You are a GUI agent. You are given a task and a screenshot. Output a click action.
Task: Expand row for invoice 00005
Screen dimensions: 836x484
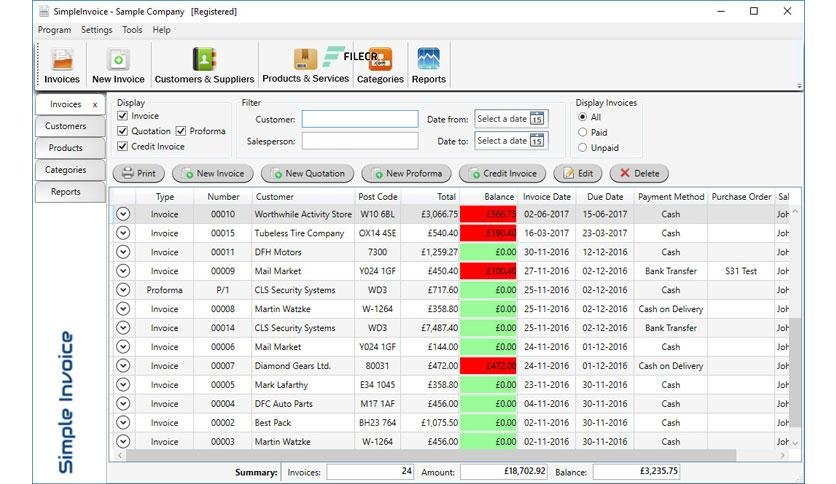point(123,384)
